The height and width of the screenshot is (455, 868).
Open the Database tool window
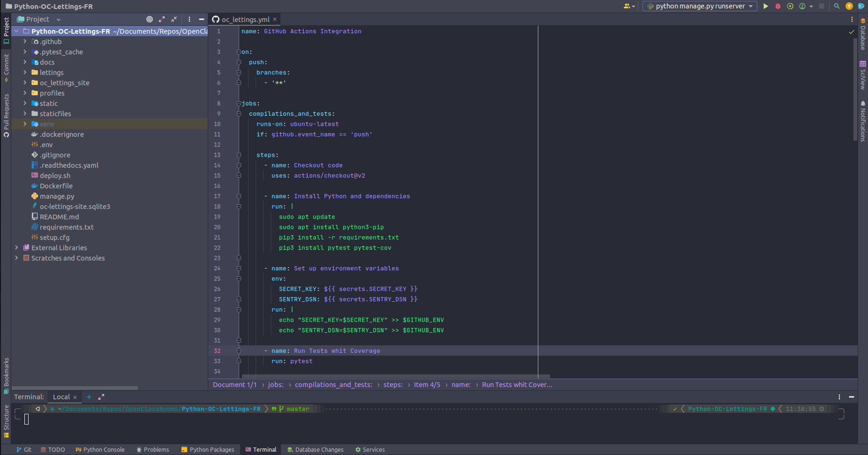(x=863, y=36)
